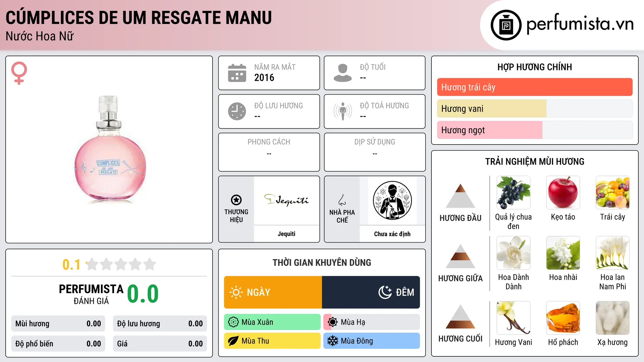Click the perfumista.vn bottle logo icon
Viewport: 644px width, 362px height.
click(506, 25)
